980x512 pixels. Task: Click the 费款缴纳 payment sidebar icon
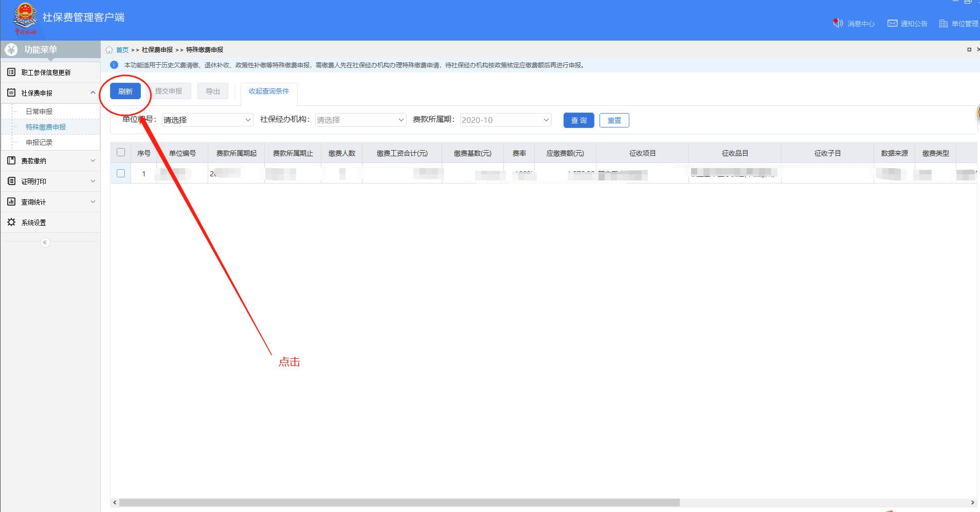coord(11,160)
